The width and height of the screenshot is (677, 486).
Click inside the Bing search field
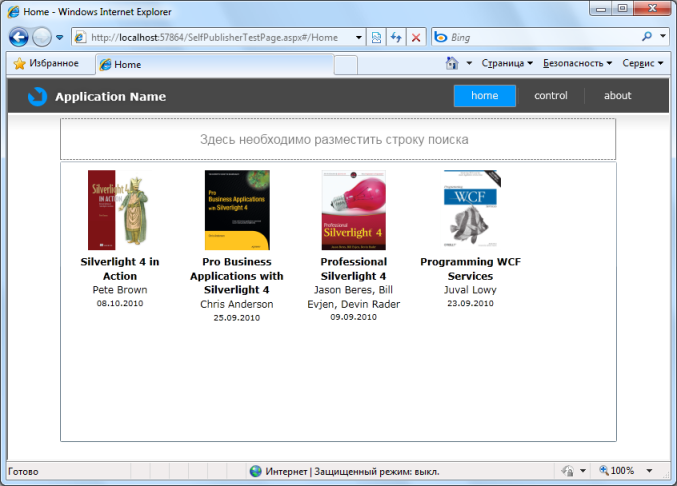(540, 37)
